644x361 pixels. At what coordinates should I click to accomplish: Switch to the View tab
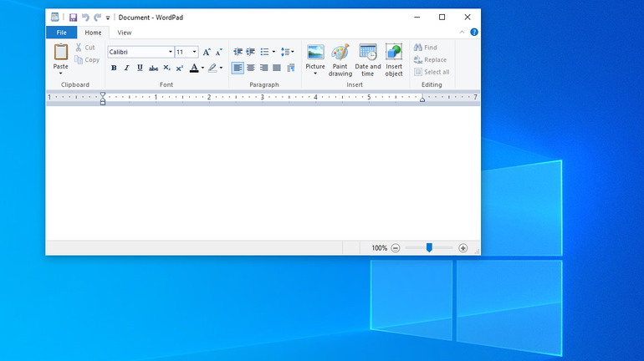pos(124,33)
